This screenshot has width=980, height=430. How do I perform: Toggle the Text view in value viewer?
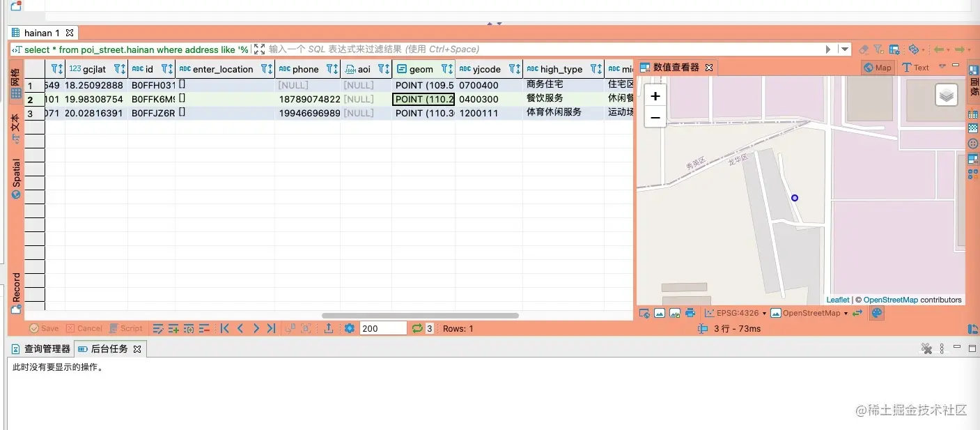915,68
